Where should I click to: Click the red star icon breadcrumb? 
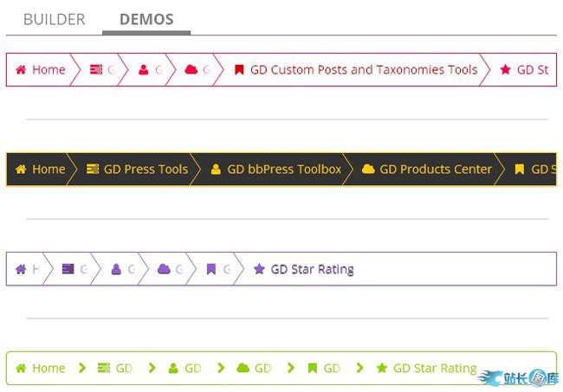pos(506,70)
